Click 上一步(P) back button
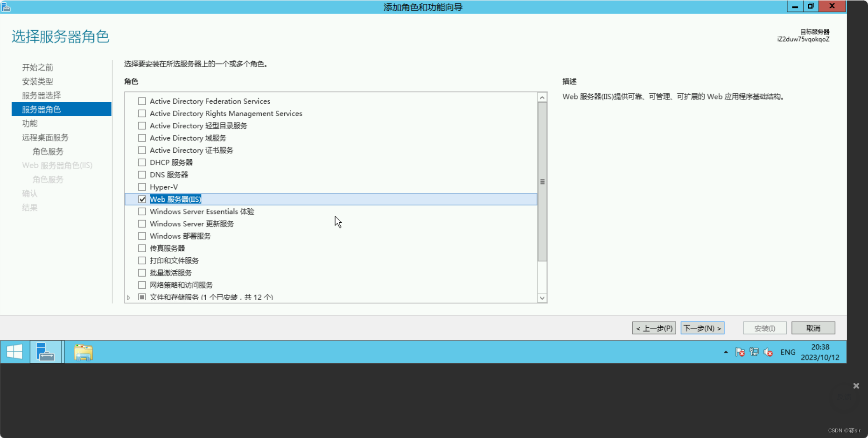Viewport: 868px width, 438px height. 654,328
